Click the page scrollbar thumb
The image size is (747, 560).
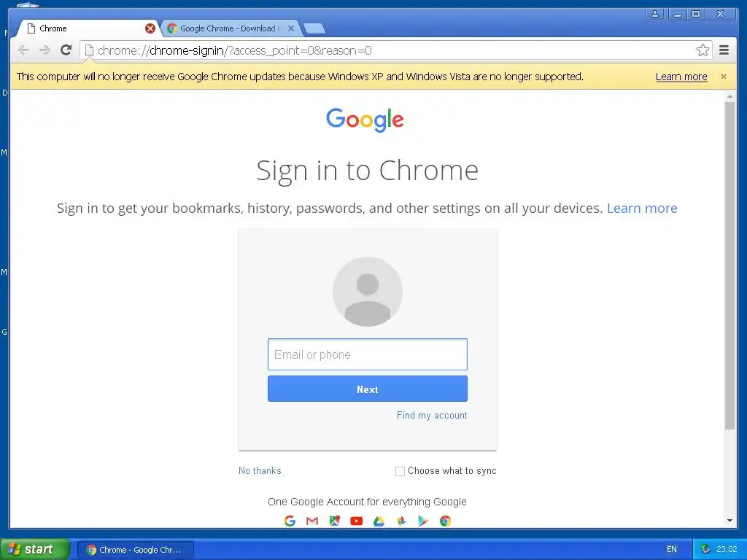(x=729, y=265)
